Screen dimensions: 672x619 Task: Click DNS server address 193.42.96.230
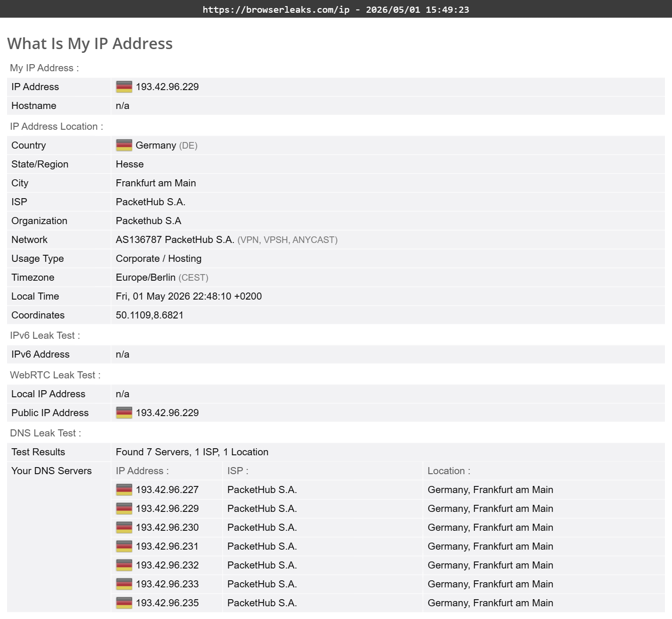167,527
